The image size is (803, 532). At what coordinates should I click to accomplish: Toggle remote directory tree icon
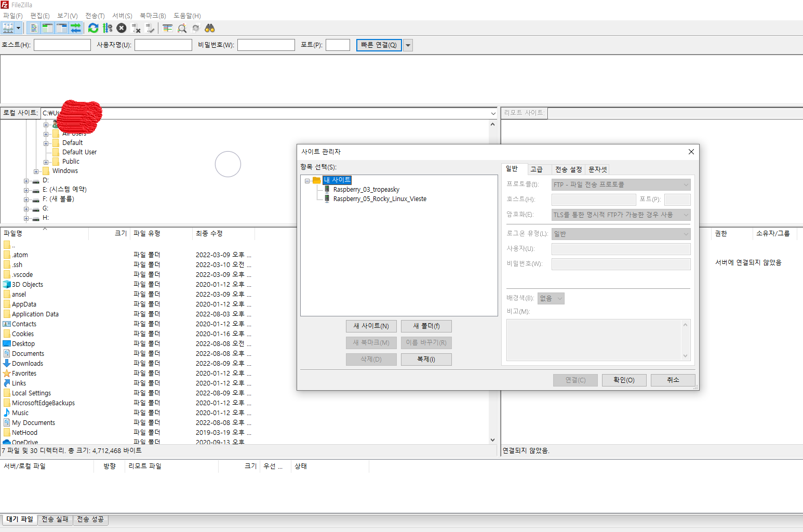point(62,28)
